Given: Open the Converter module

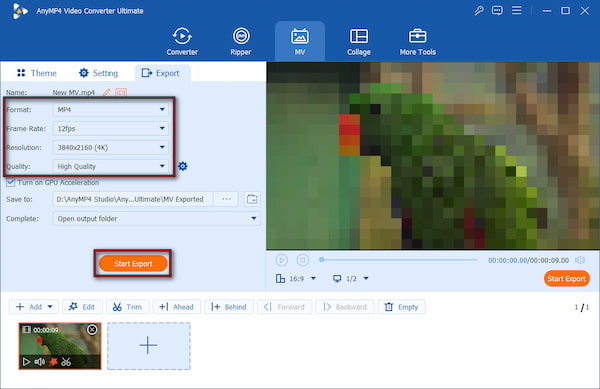Looking at the screenshot, I should (x=182, y=42).
